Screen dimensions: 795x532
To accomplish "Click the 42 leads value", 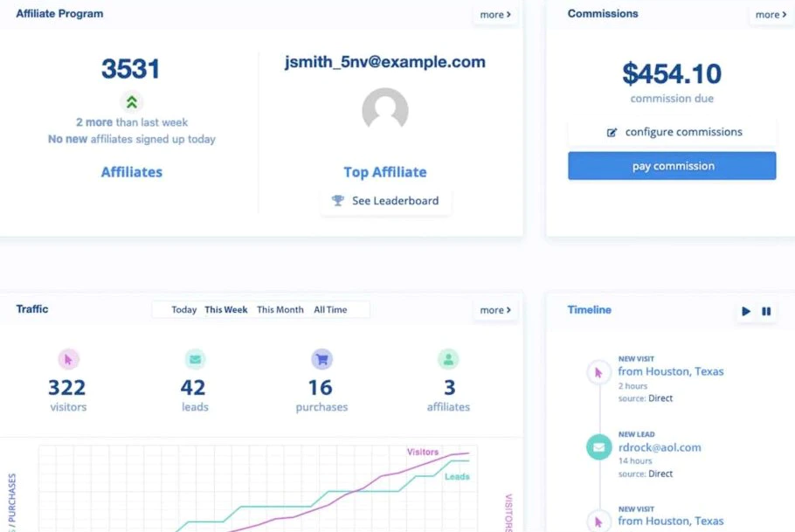I will (193, 388).
